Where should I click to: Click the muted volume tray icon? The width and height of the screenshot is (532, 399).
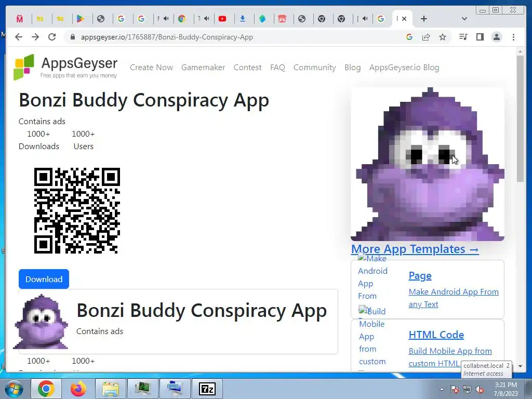pos(480,389)
